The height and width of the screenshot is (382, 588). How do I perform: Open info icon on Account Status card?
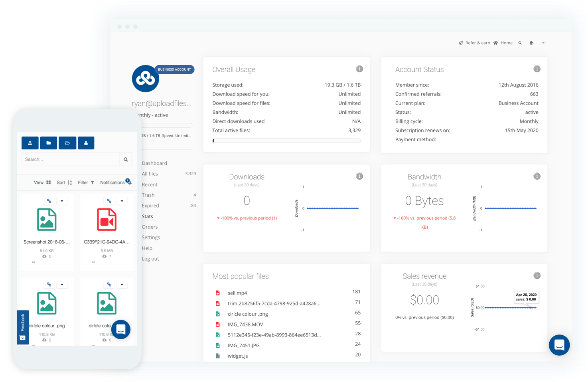[x=537, y=69]
